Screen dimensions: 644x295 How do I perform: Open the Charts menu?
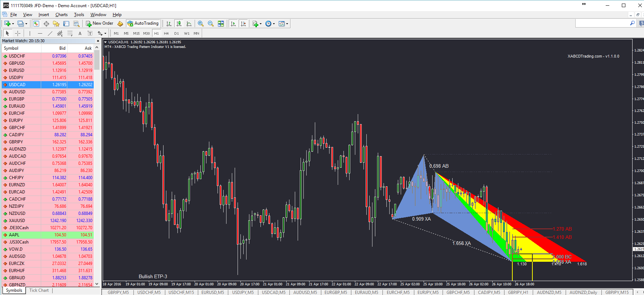point(62,15)
